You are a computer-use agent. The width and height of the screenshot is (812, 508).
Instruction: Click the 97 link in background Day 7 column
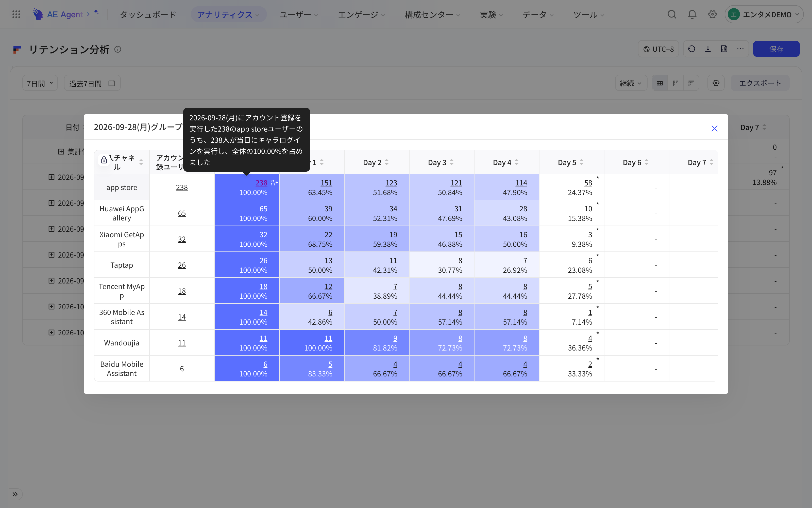pos(773,173)
